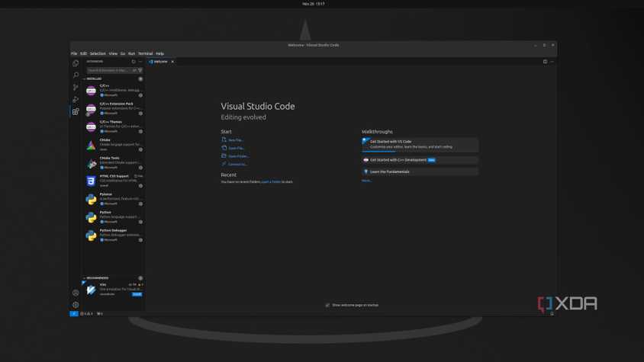Open the Go menu
The width and height of the screenshot is (644, 362).
123,53
